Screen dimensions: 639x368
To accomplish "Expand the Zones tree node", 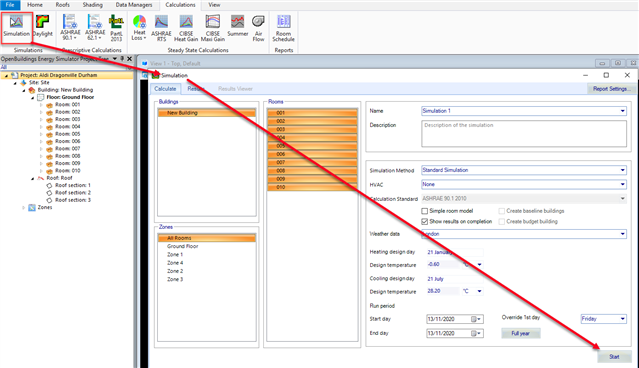I will click(24, 207).
